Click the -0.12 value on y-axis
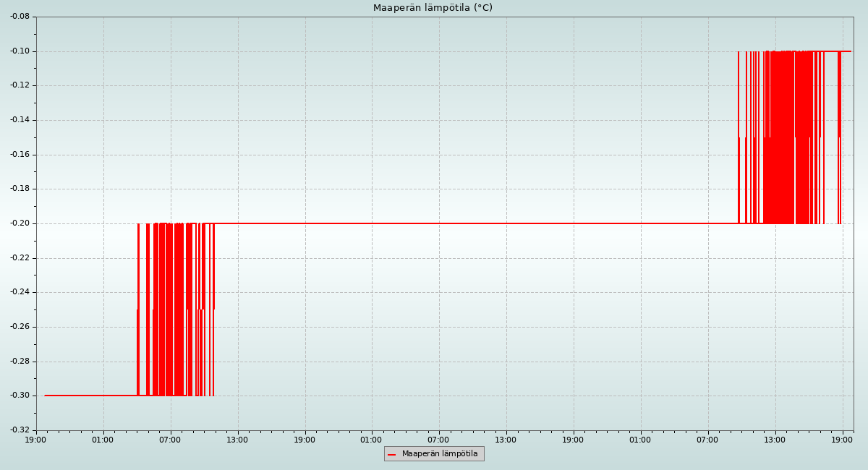 click(x=18, y=85)
